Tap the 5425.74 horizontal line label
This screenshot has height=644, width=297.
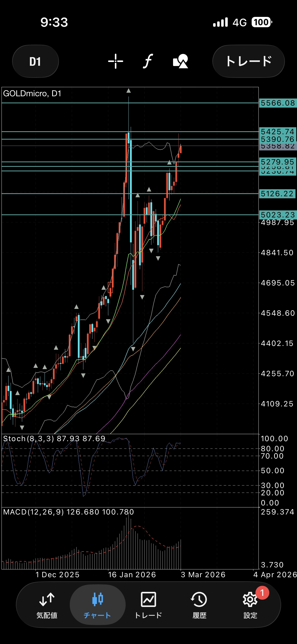click(x=278, y=132)
